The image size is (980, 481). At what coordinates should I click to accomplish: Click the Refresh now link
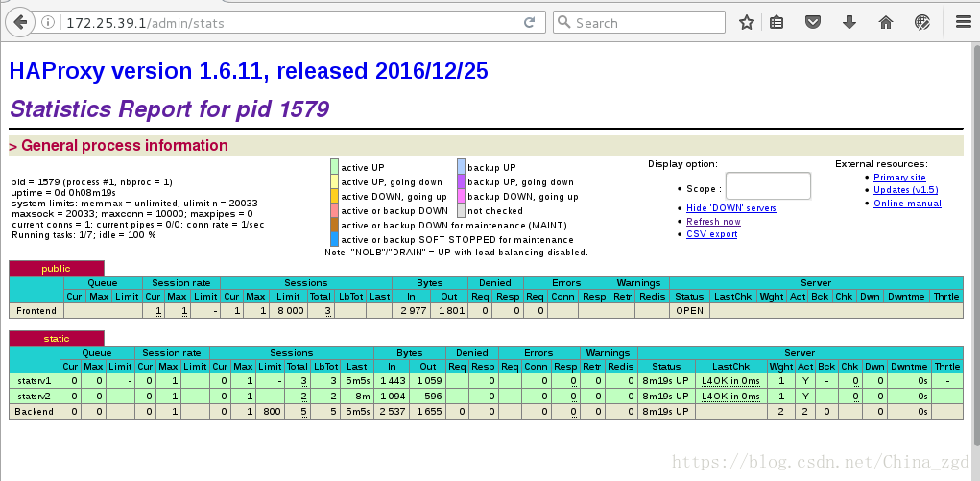(x=713, y=222)
